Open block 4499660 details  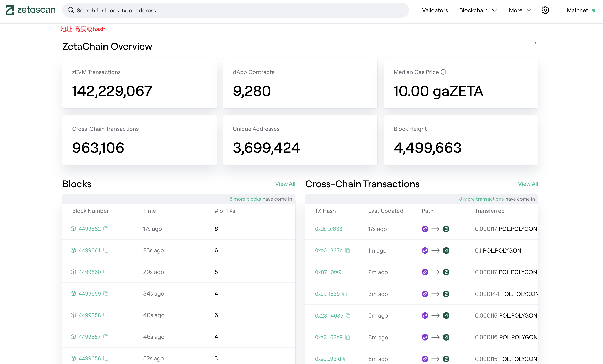90,272
